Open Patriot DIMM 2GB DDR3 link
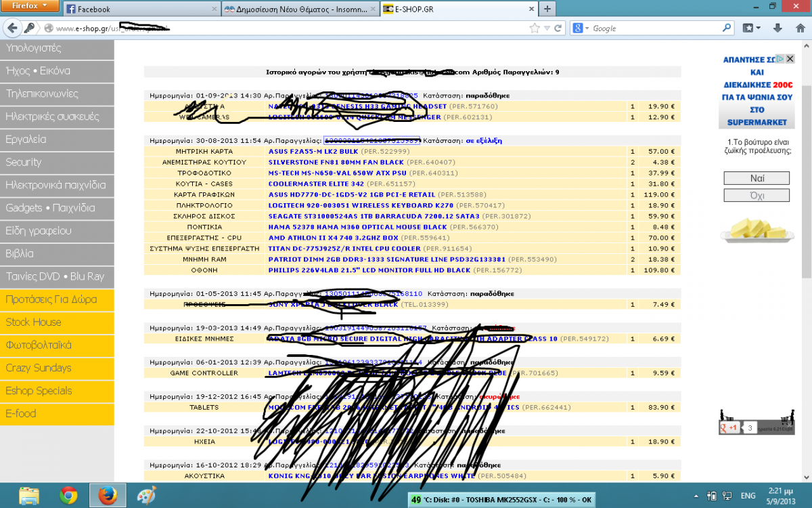Viewport: 812px width, 508px height. pos(386,259)
